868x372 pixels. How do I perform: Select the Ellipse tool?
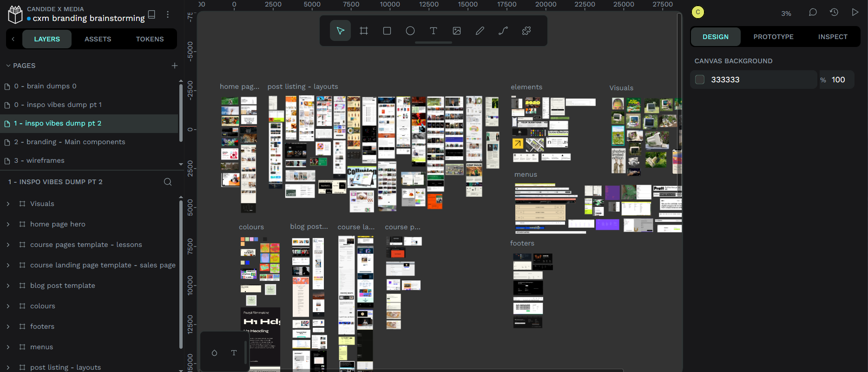[410, 31]
